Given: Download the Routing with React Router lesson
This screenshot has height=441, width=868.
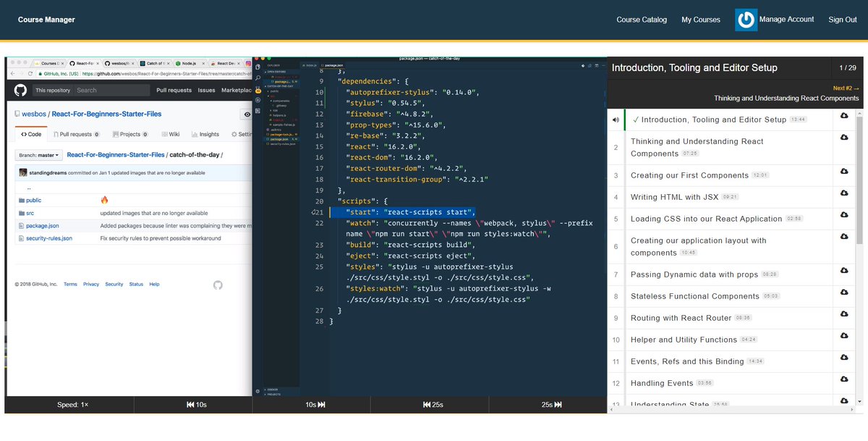Looking at the screenshot, I should tap(844, 314).
